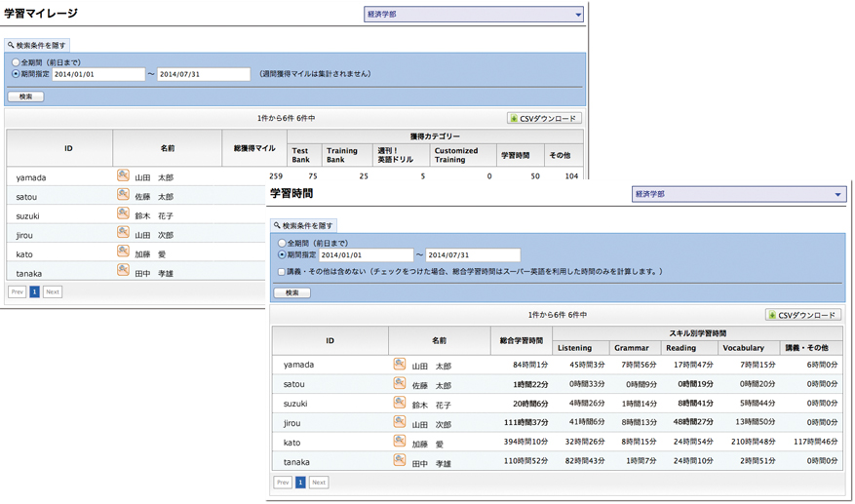Select 全期間 radio in 学習マイレージ panel
Image resolution: width=855 pixels, height=504 pixels.
click(x=16, y=62)
